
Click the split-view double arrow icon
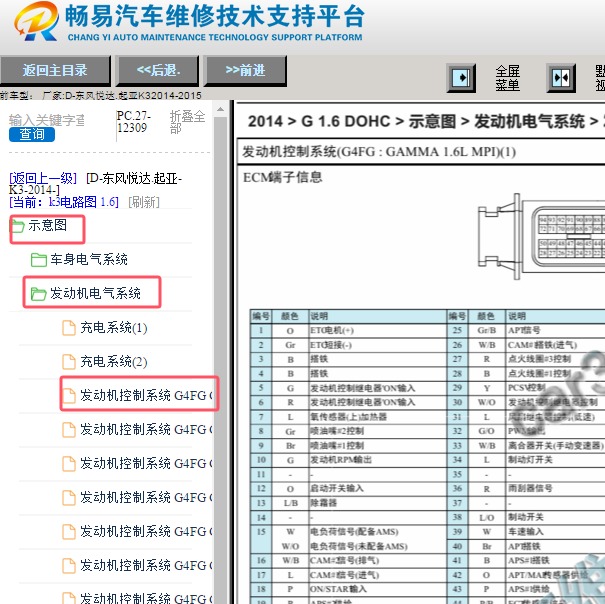click(561, 78)
